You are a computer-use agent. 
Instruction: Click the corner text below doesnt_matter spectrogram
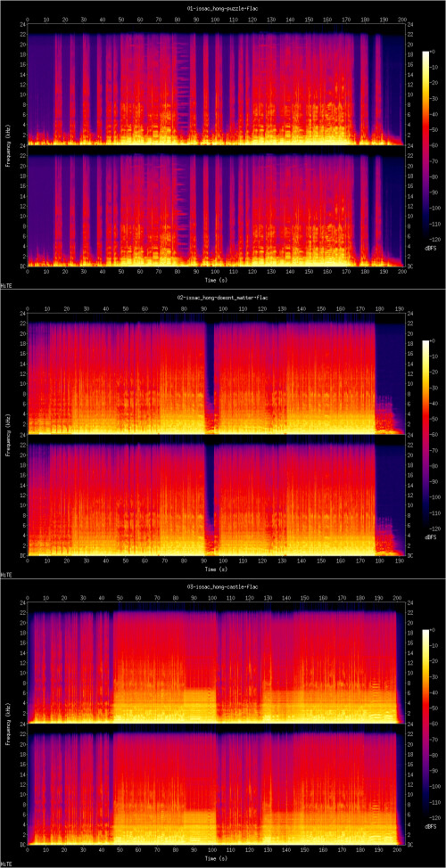(5, 575)
